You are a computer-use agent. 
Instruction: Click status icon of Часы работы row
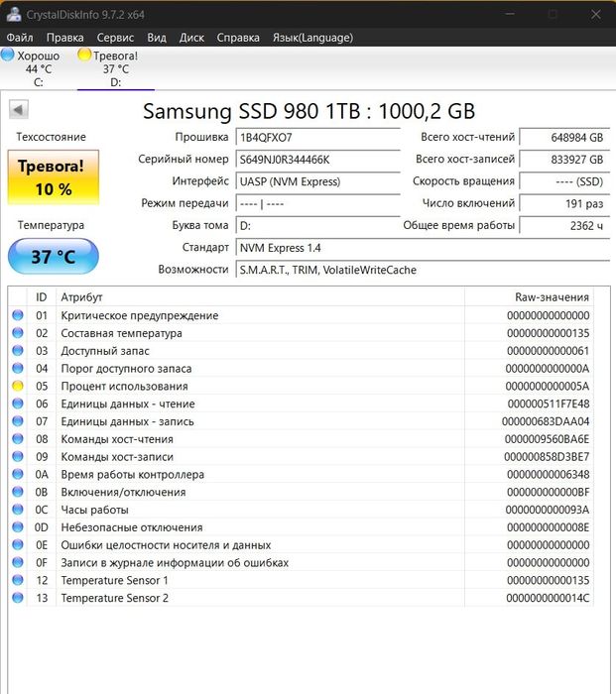click(18, 510)
